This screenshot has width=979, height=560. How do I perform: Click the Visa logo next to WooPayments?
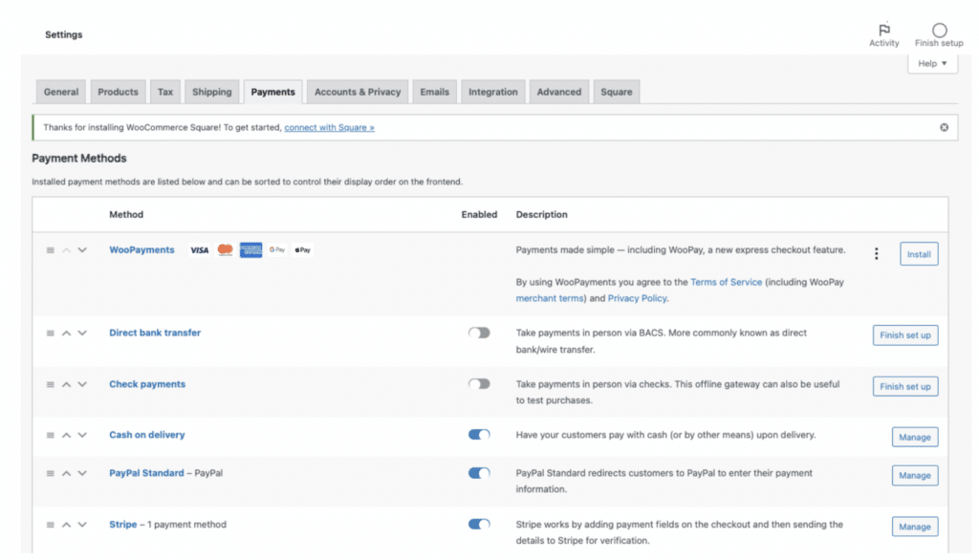coord(199,249)
